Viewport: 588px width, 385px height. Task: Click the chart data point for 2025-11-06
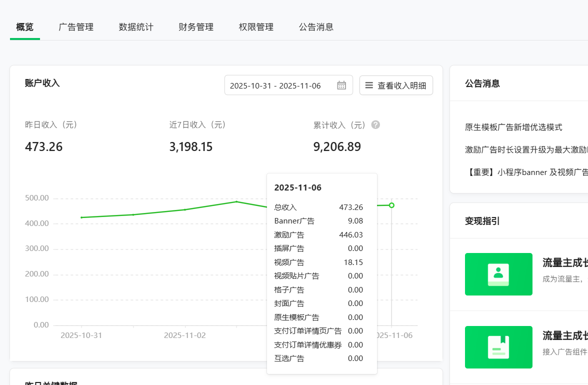pos(391,205)
